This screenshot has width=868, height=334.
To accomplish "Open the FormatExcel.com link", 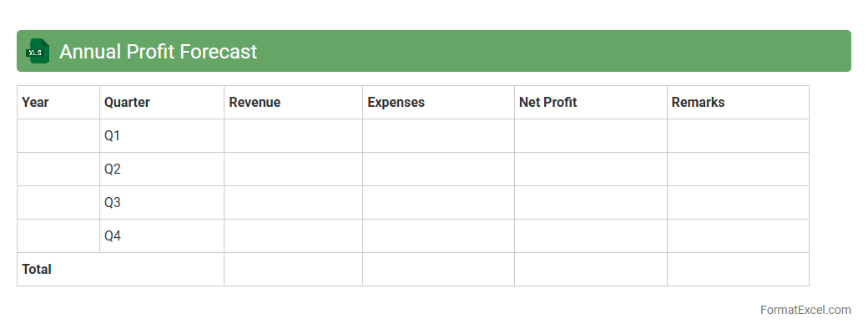I will (805, 310).
